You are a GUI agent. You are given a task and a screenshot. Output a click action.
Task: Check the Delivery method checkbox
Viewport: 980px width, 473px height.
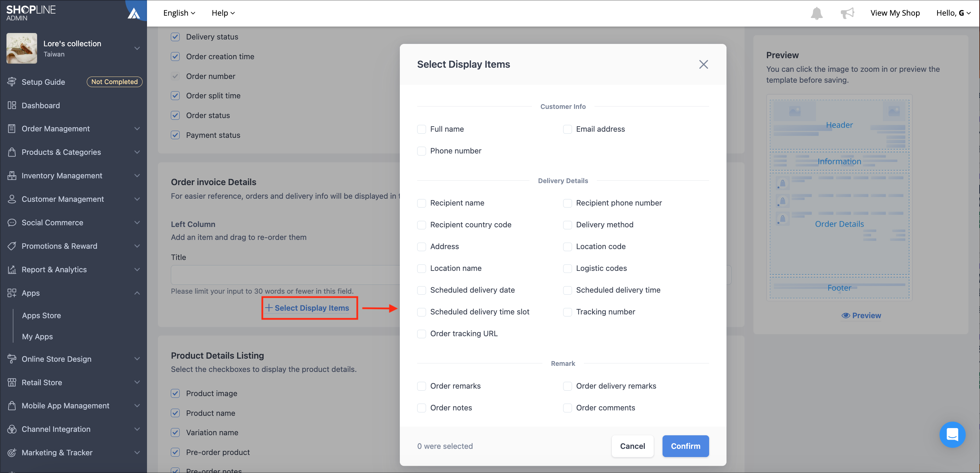click(567, 225)
